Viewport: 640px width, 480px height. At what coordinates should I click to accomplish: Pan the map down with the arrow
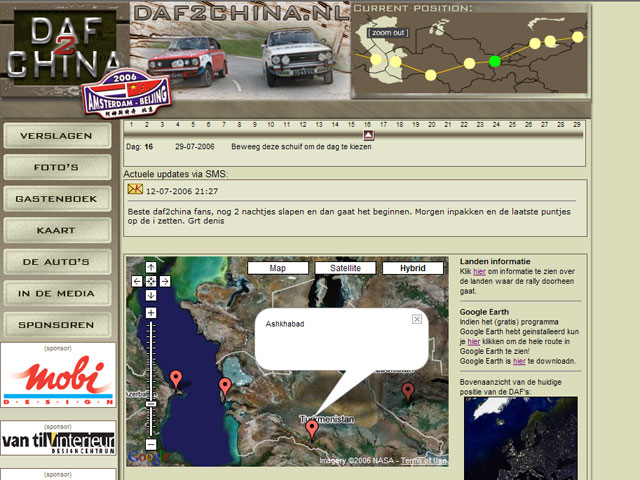(x=151, y=295)
